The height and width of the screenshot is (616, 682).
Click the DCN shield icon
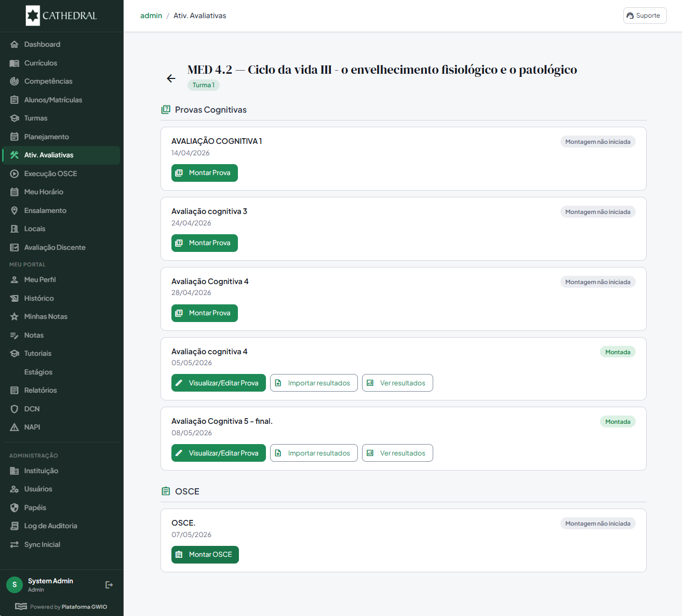(x=15, y=409)
